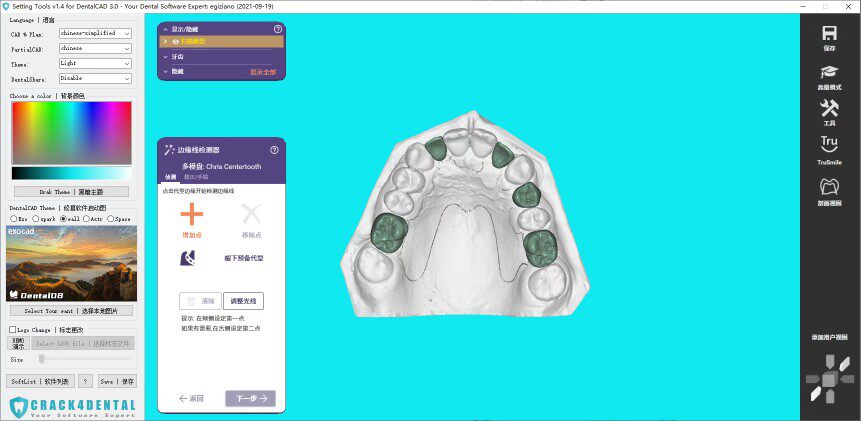
Task: Pick a color in the rainbow color picker
Action: pyautogui.click(x=71, y=133)
